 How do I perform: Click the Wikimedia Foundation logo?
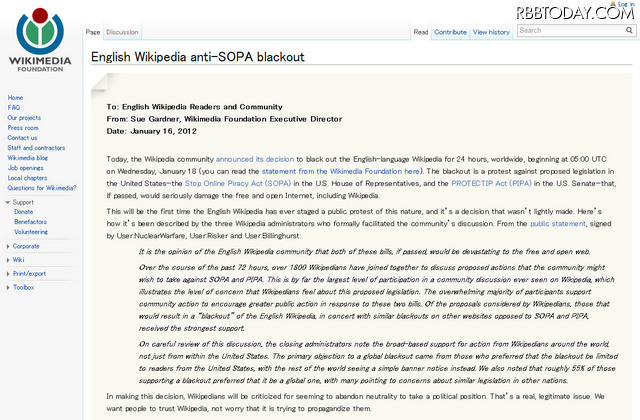click(x=40, y=40)
